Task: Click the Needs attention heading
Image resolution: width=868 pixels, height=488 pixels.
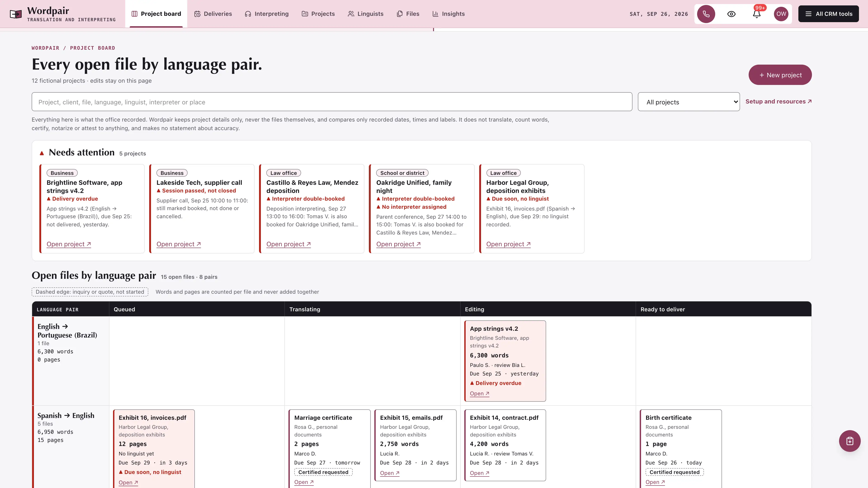Action: pyautogui.click(x=82, y=152)
